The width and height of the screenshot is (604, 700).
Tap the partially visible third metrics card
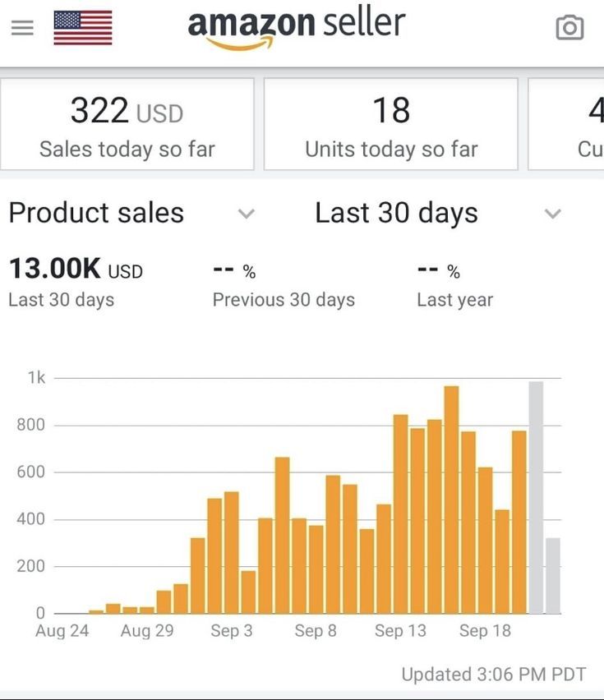(570, 125)
